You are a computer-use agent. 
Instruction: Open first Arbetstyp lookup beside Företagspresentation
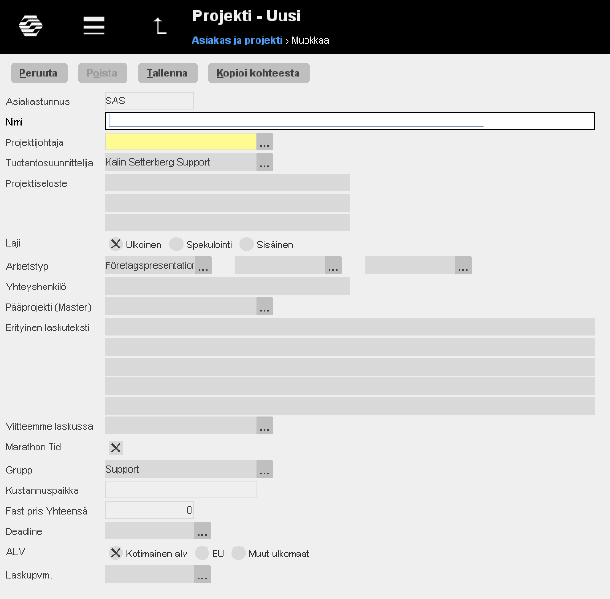pos(203,265)
